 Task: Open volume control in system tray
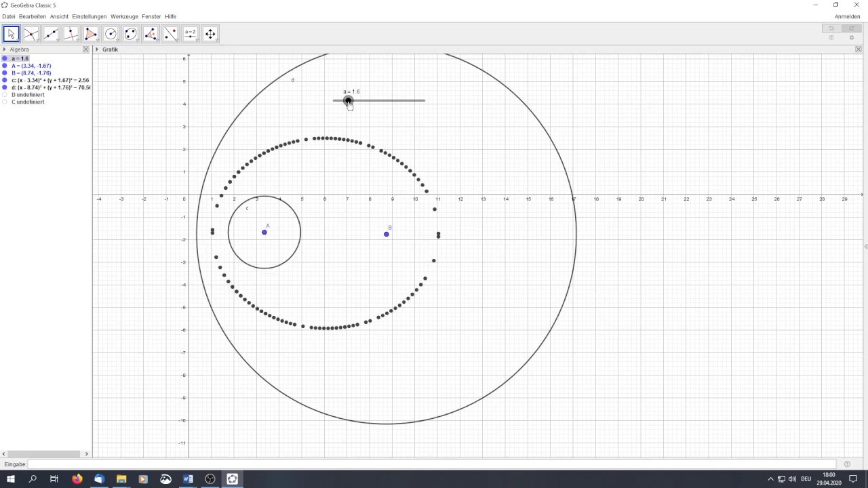click(792, 479)
